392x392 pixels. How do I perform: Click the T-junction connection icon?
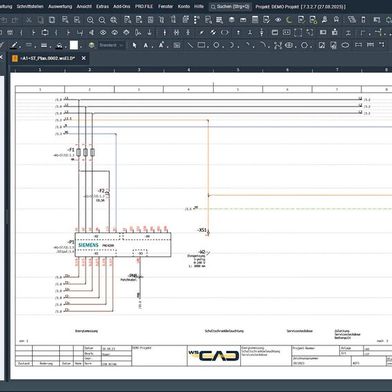378,32
